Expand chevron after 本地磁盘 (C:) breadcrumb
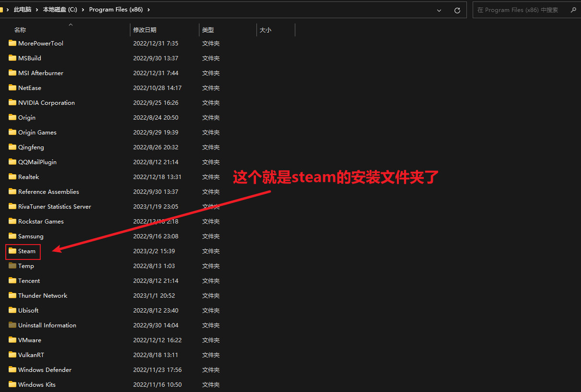This screenshot has width=581, height=392. click(x=83, y=10)
